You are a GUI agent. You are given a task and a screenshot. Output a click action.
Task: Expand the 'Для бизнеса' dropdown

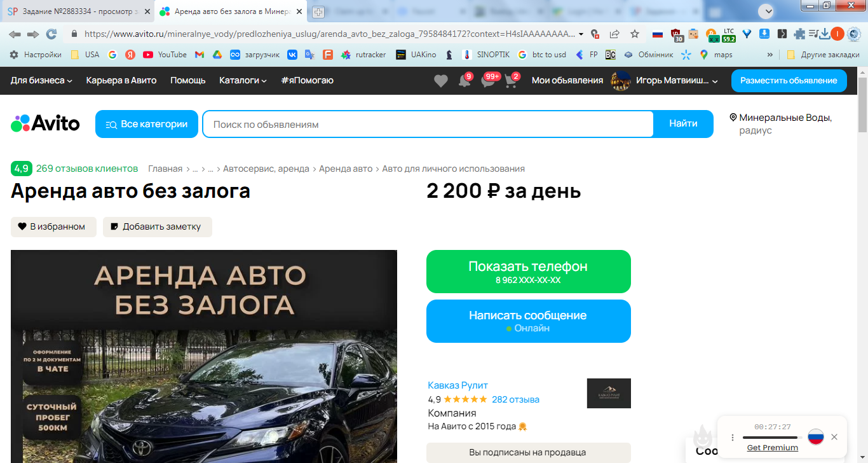click(x=41, y=80)
